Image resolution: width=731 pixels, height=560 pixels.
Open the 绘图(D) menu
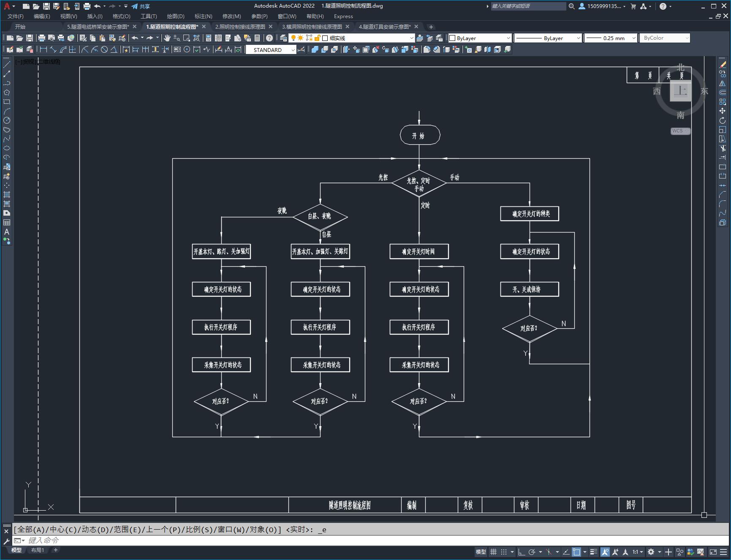176,16
